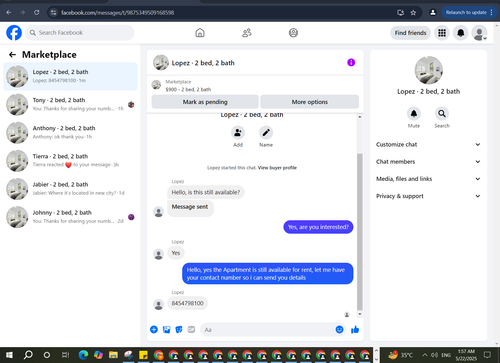Click the Find friends button
500x363 pixels.
(410, 33)
